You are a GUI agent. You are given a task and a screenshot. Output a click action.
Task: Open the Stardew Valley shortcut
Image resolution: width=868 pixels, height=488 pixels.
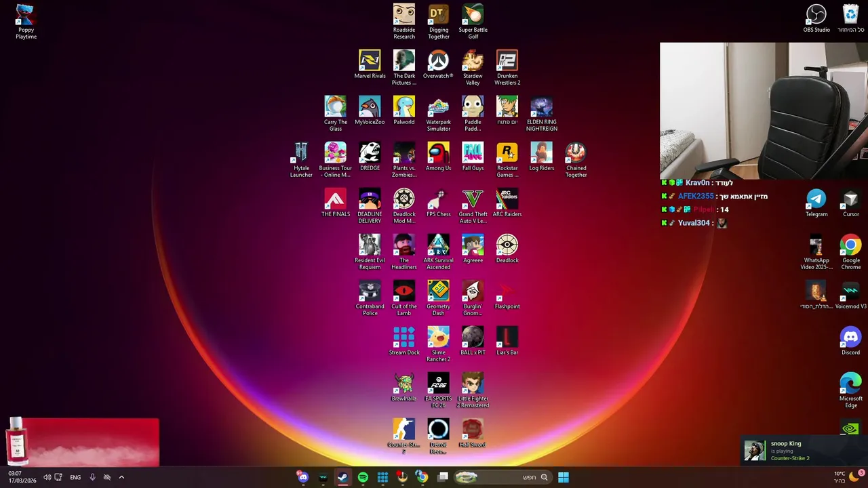pos(473,68)
